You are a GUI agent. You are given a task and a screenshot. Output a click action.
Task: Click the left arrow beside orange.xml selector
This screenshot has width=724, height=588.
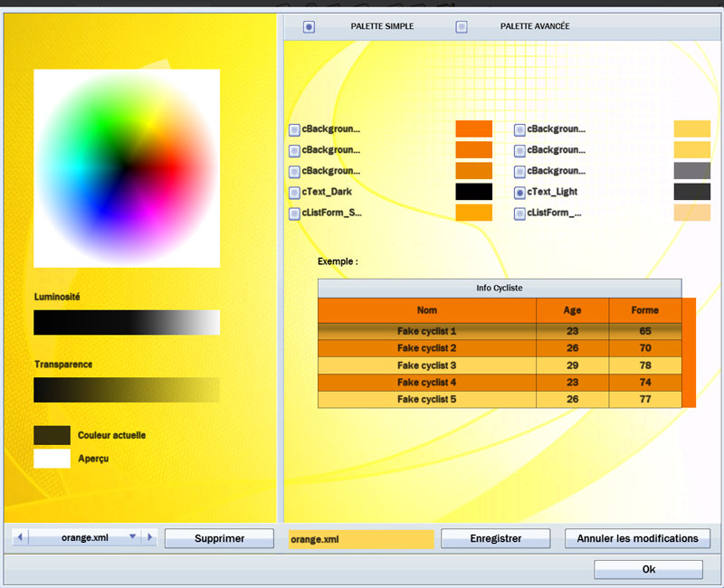pos(20,537)
